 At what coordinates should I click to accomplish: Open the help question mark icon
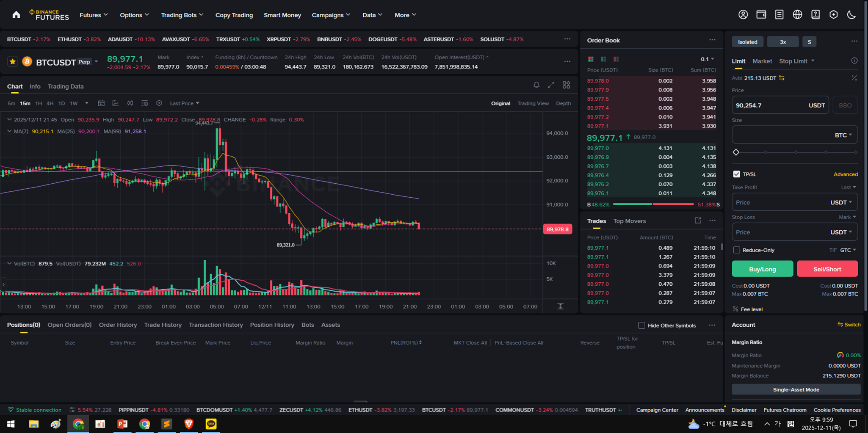[815, 15]
